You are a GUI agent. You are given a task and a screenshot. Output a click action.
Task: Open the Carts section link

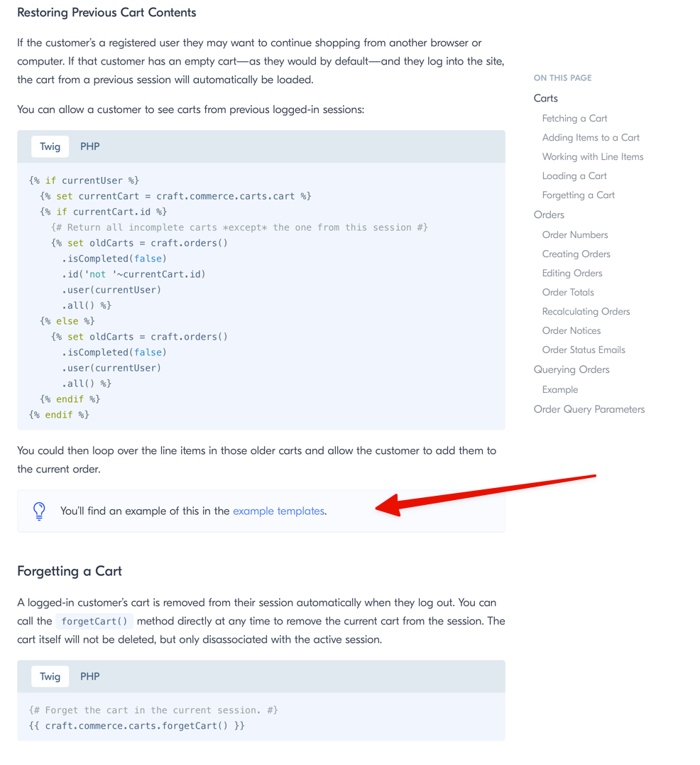coord(545,98)
